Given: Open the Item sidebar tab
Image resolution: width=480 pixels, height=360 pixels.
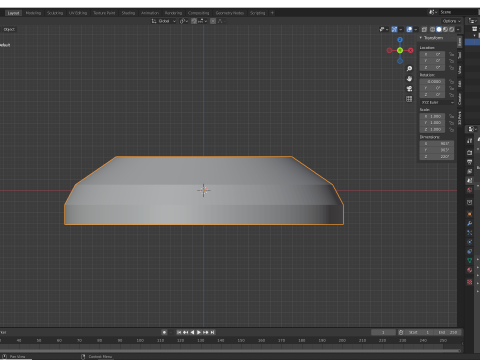Looking at the screenshot, I should point(460,42).
